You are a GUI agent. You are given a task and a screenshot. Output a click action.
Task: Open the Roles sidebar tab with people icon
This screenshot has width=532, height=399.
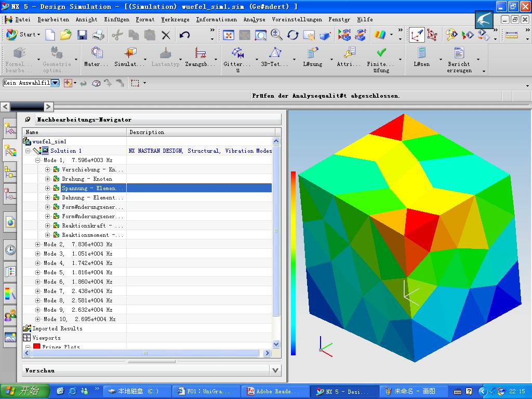pyautogui.click(x=10, y=315)
